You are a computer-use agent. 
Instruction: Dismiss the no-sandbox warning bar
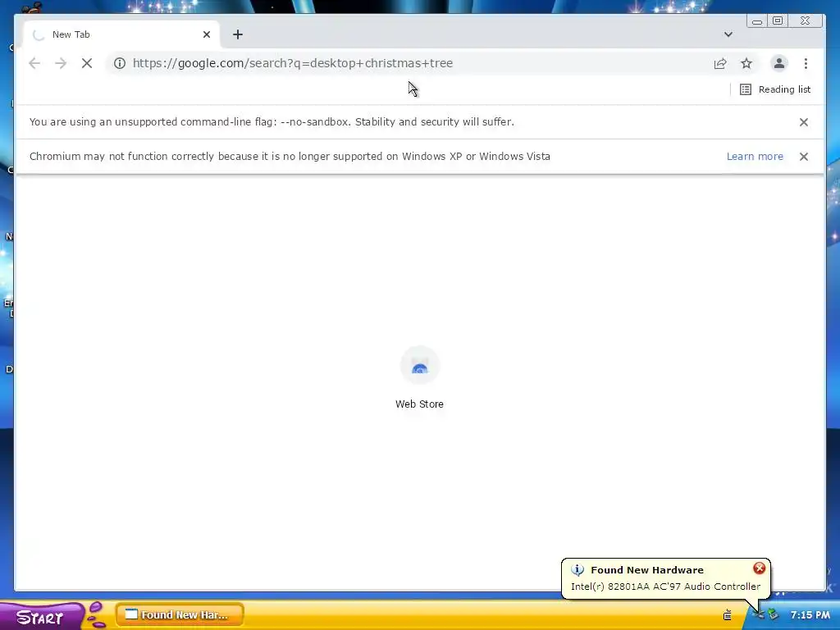(x=804, y=122)
